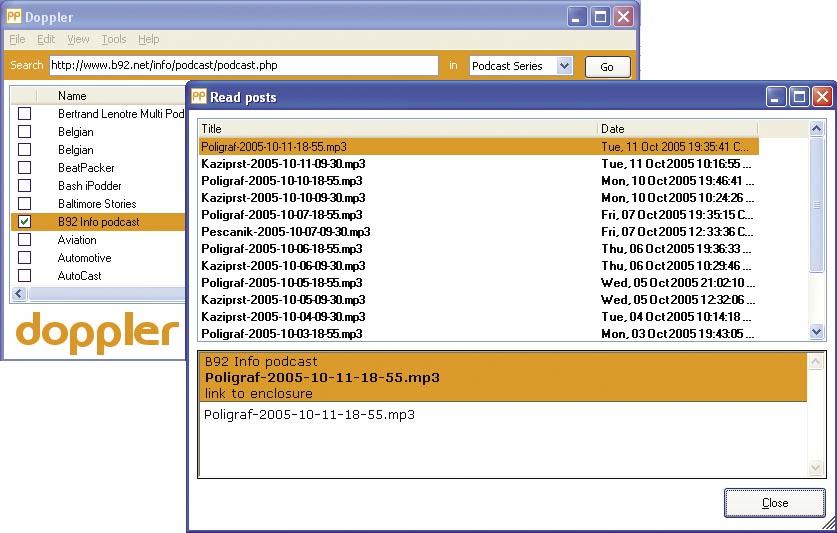Open the View menu
This screenshot has width=837, height=533.
[78, 39]
